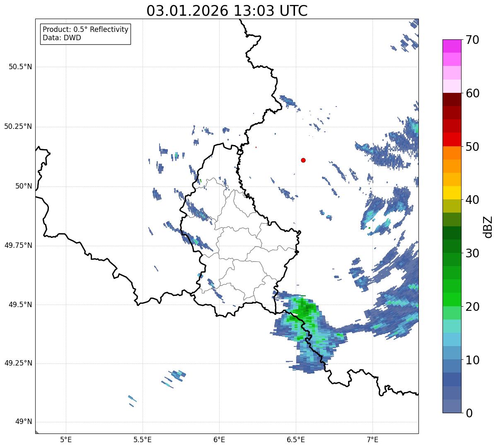The width and height of the screenshot is (498, 448).
Task: Click the tiny red echo pixel near border
Action: 256,147
